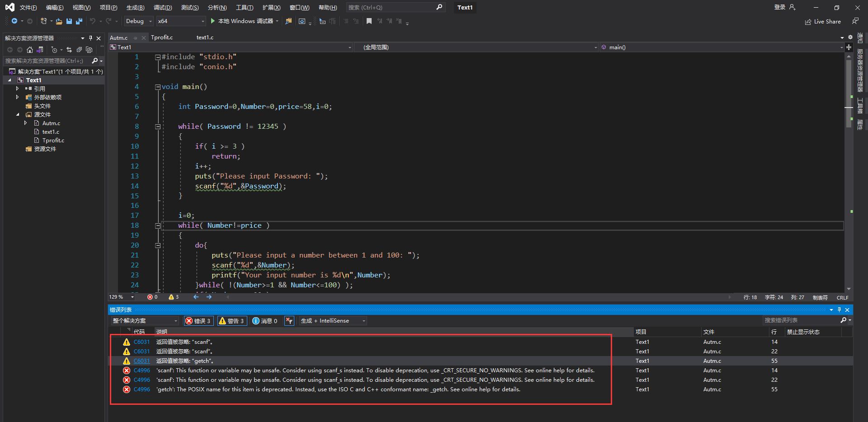Open file using the folder toolbar icon

pos(59,21)
